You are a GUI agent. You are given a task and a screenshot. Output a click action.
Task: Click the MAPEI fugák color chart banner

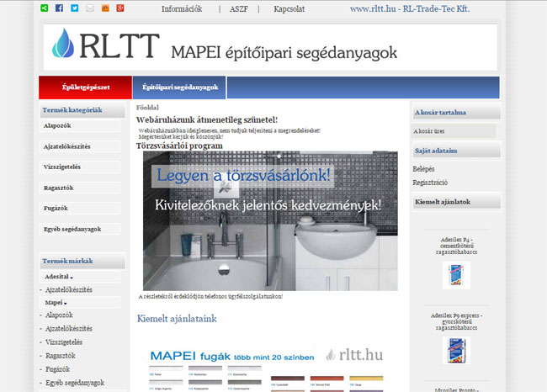[x=267, y=369]
